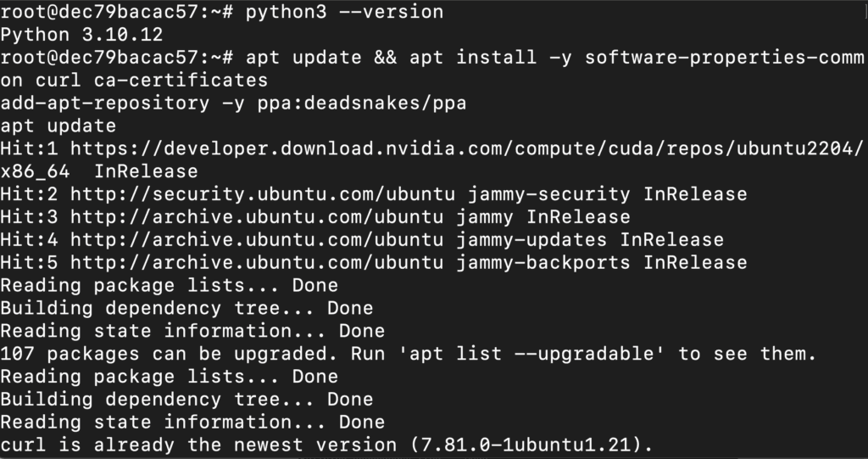The image size is (868, 459).
Task: Click the 'add-apt-repository' command word
Action: [105, 104]
